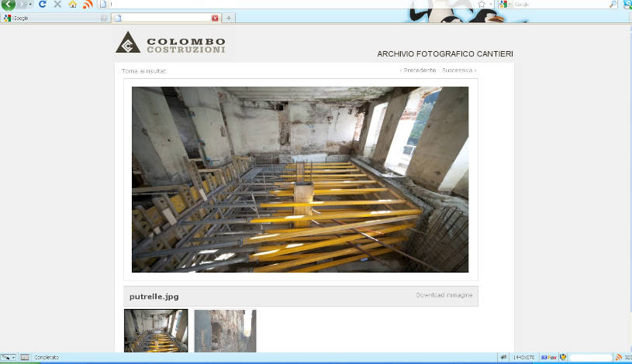The width and height of the screenshot is (632, 364).
Task: Go to browser home page icon
Action: 72,5
